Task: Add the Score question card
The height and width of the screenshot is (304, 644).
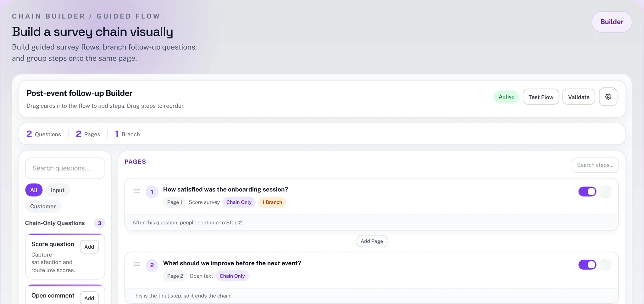Action: point(89,247)
